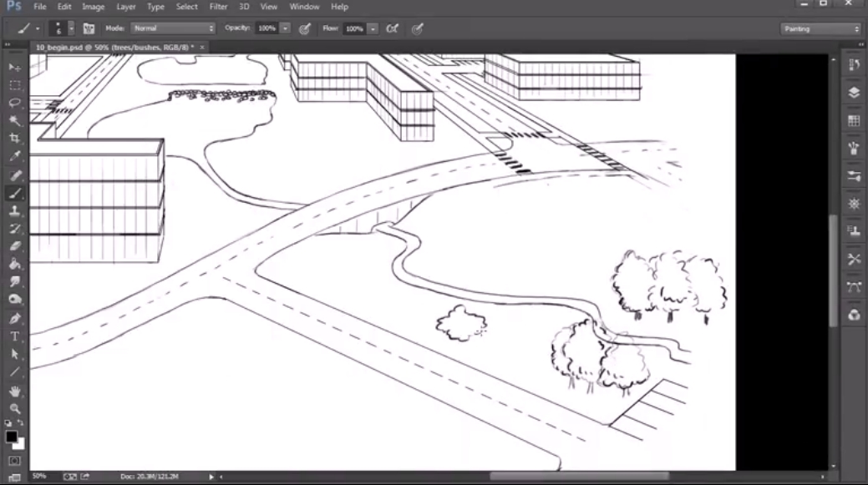The image size is (868, 485).
Task: Reset default foreground and background colors
Action: (8, 423)
